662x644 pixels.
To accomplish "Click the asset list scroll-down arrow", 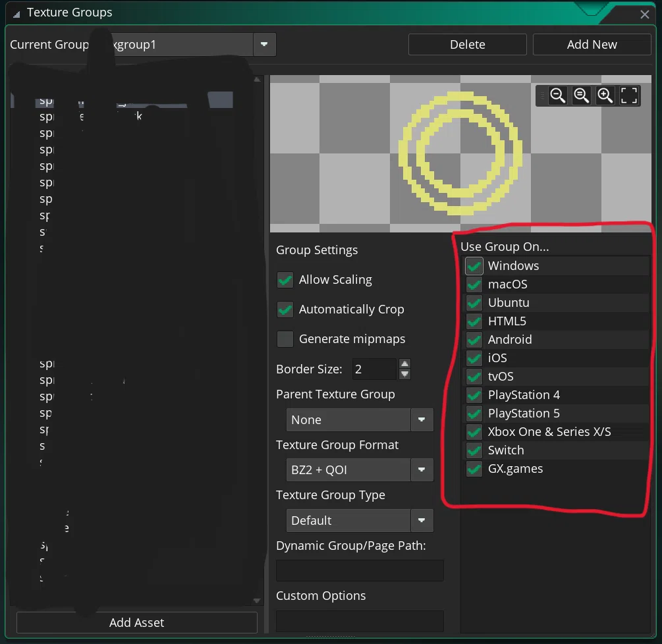I will click(257, 601).
